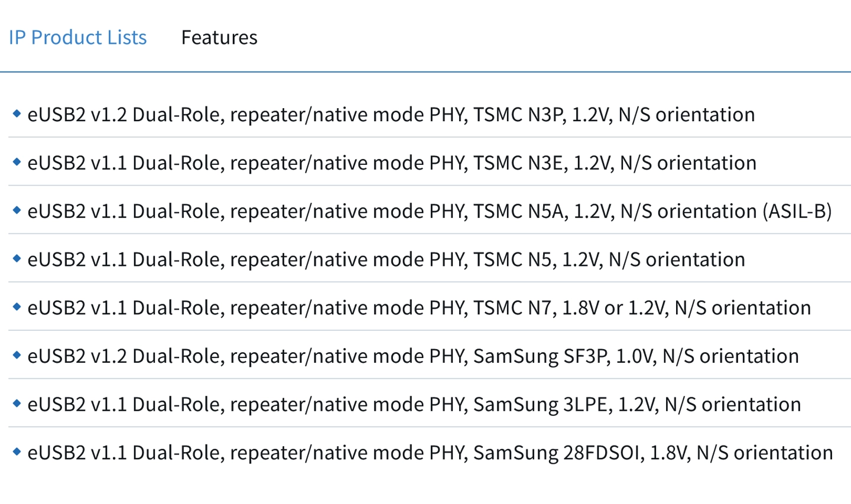Screen dimensions: 851x504
Task: Click diamond bullet beside SamSung SF3P entry
Action: tap(17, 355)
